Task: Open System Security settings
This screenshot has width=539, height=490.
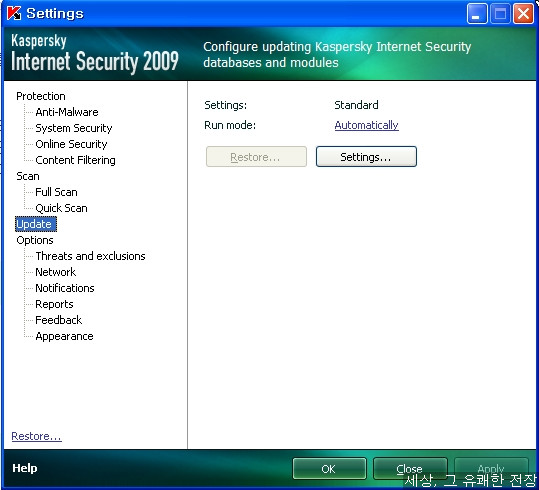Action: point(74,128)
